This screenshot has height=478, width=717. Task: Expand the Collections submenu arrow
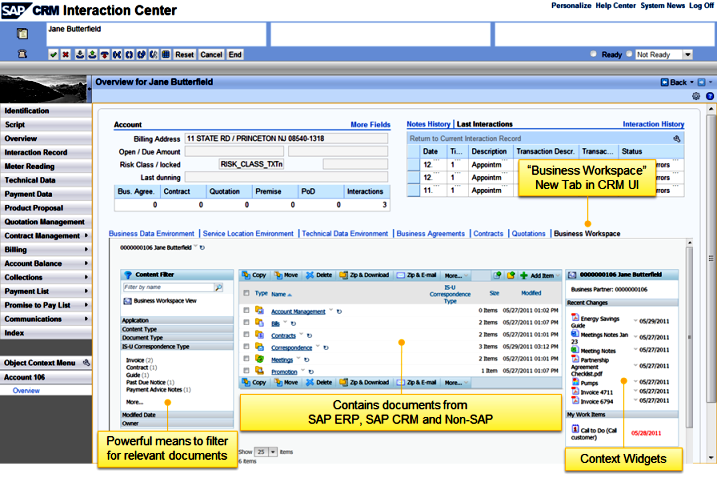point(86,277)
